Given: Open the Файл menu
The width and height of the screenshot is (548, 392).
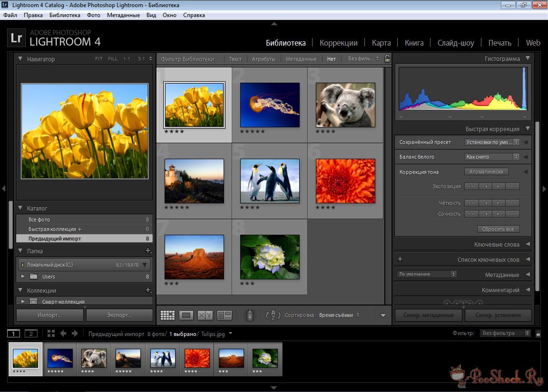Looking at the screenshot, I should [x=10, y=15].
